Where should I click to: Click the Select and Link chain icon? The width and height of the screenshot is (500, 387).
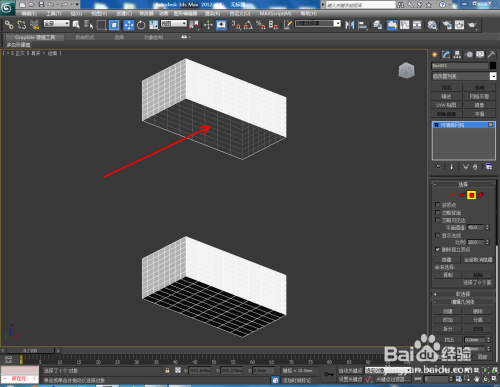click(x=9, y=25)
